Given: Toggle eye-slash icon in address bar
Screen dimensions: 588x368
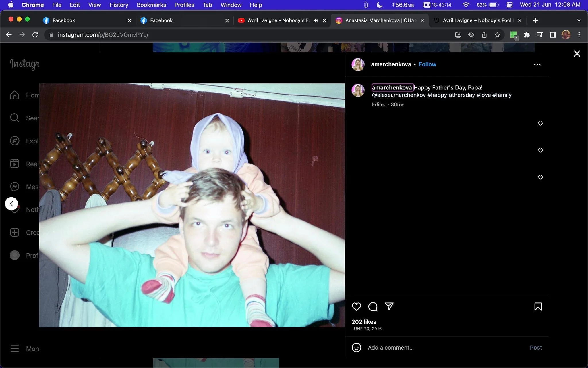Looking at the screenshot, I should click(471, 35).
